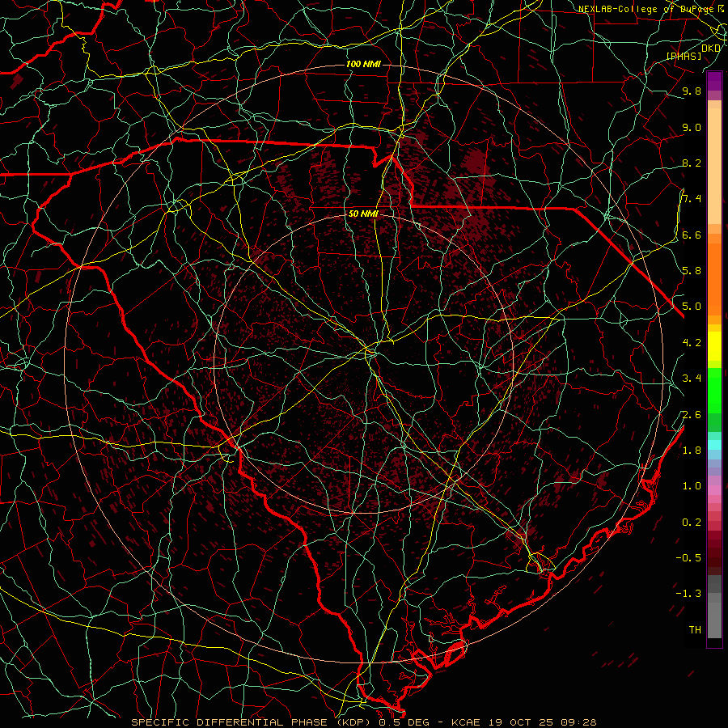
Task: Click the KCAE station ID in caption
Action: (x=466, y=722)
